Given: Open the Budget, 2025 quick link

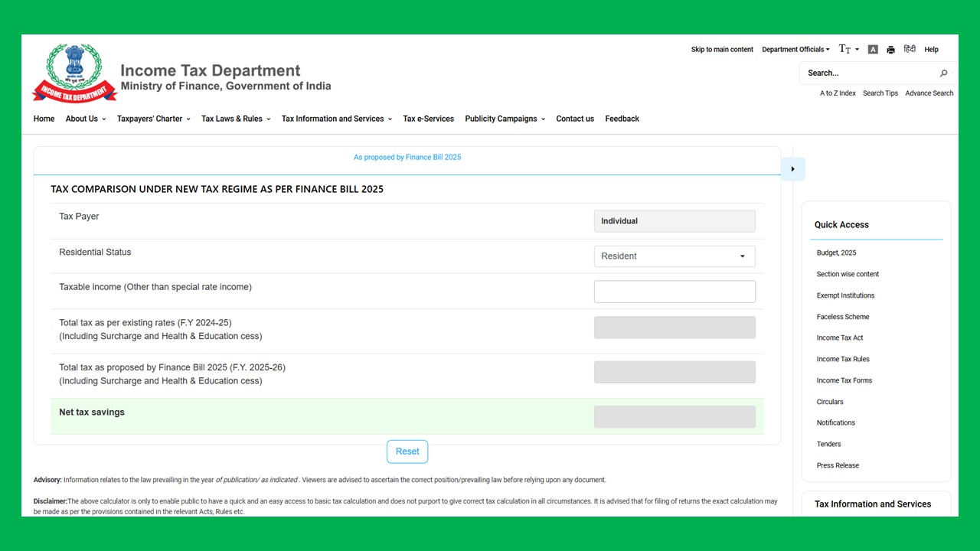Looking at the screenshot, I should (836, 253).
